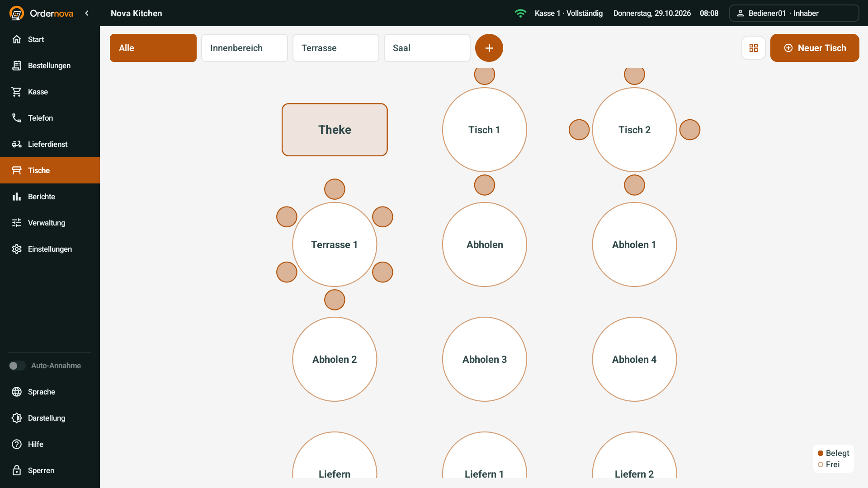Open the Bestellungen receipt icon

pyautogui.click(x=17, y=66)
